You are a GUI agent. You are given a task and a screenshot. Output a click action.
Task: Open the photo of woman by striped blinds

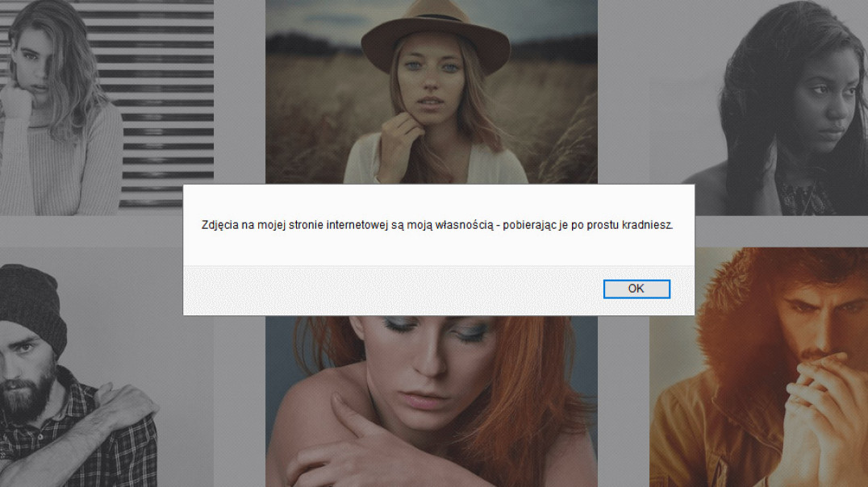(x=106, y=107)
